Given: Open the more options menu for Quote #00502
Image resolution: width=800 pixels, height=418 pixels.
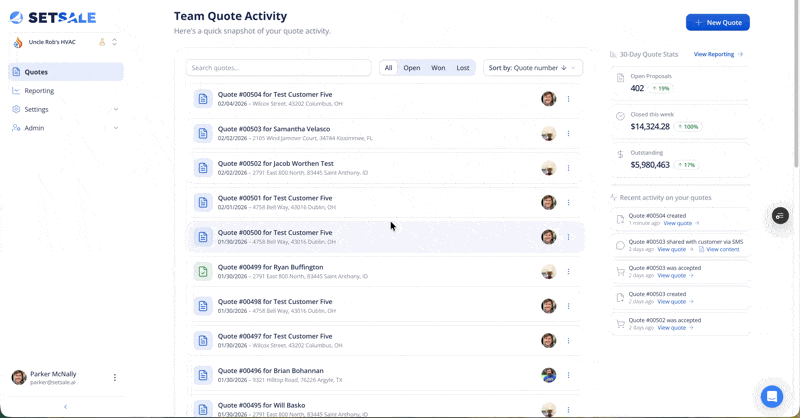Looking at the screenshot, I should (x=568, y=168).
